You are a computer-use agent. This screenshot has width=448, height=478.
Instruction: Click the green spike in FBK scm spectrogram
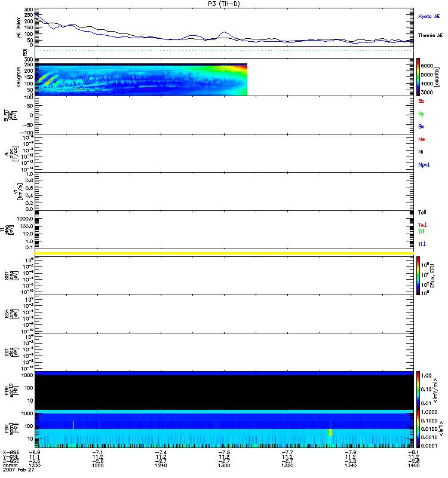(73, 425)
